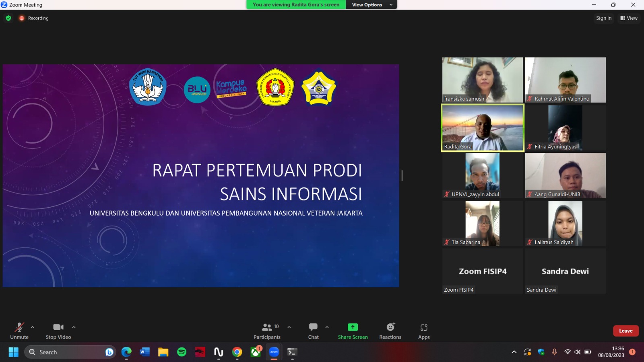Select Radita Gora's video thumbnail
Screen dimensions: 644x362
(x=482, y=128)
